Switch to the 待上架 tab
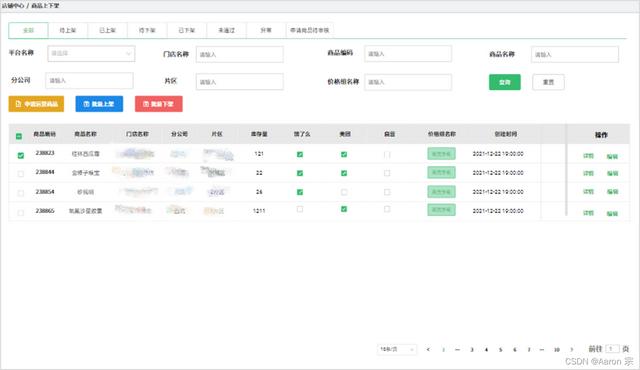This screenshot has width=640, height=370. click(x=68, y=30)
